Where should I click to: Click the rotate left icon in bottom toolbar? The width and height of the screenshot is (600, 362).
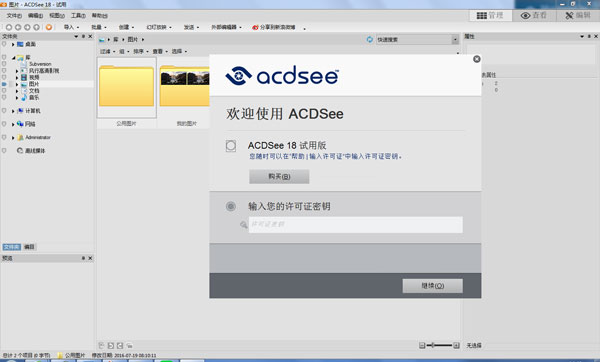[x=111, y=345]
